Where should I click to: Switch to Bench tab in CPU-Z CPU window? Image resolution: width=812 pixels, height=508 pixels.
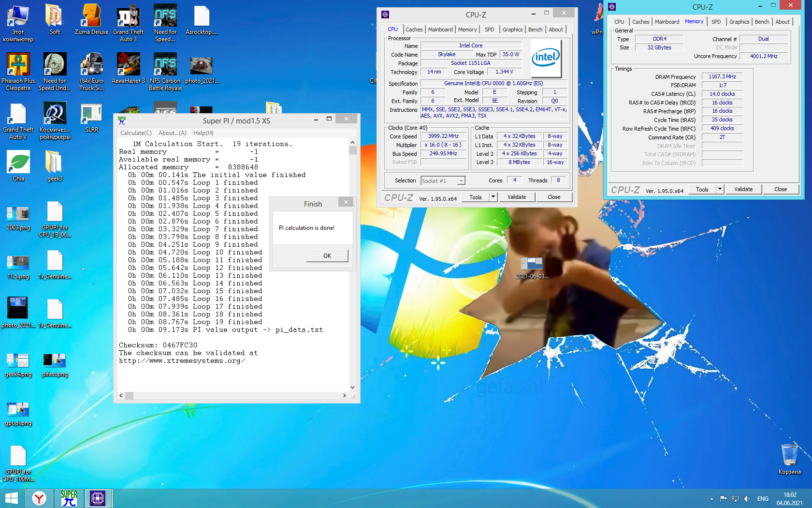tap(535, 30)
